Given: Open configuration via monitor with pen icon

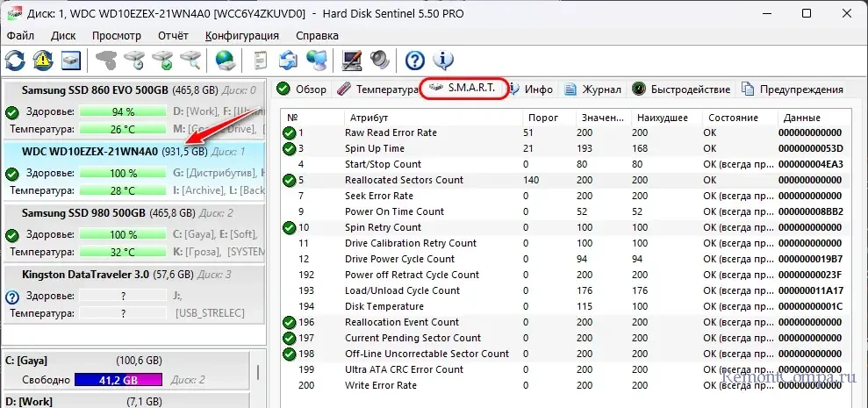Looking at the screenshot, I should click(x=352, y=61).
